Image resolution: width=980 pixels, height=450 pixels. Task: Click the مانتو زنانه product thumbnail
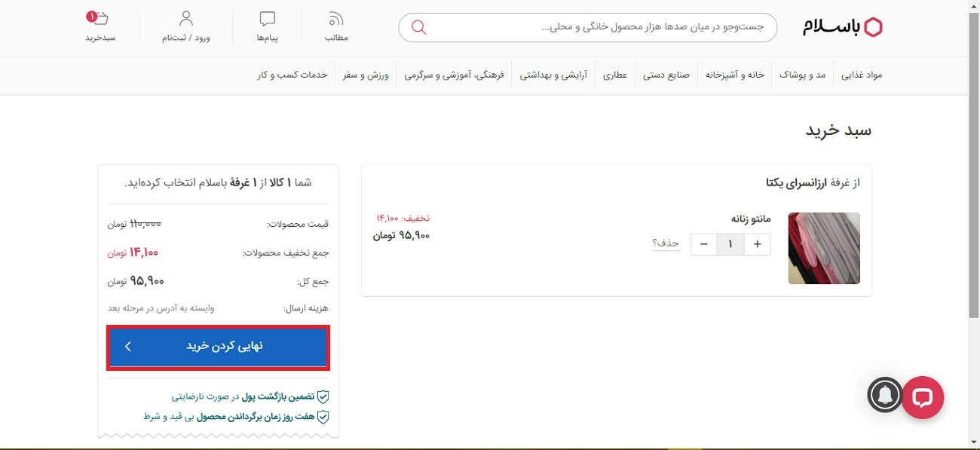[x=824, y=249]
